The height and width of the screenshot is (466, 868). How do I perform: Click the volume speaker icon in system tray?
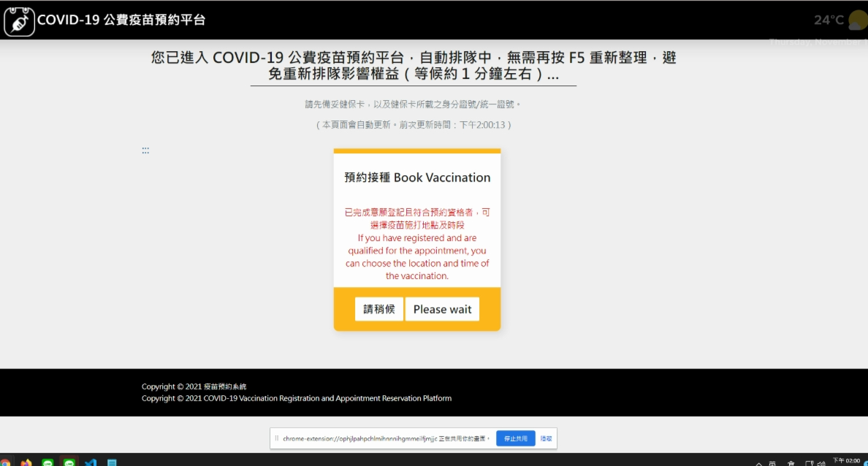click(822, 462)
